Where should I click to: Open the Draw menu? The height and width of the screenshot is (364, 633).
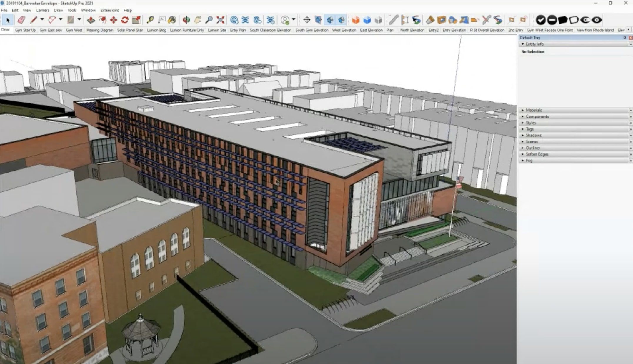click(x=59, y=10)
